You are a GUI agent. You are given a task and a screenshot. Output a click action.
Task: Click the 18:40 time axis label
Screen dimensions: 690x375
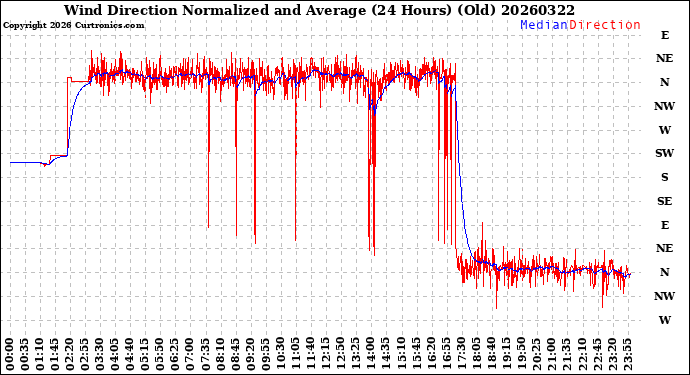point(491,355)
